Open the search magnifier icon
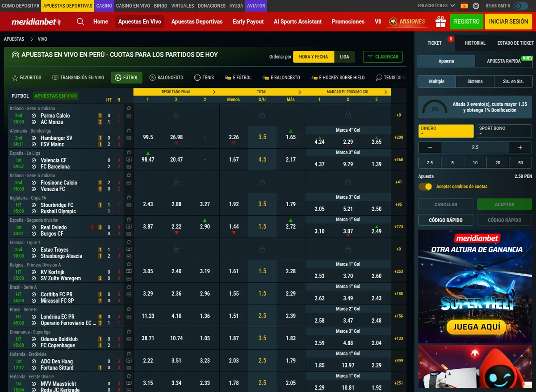The width and height of the screenshot is (536, 392). [80, 21]
